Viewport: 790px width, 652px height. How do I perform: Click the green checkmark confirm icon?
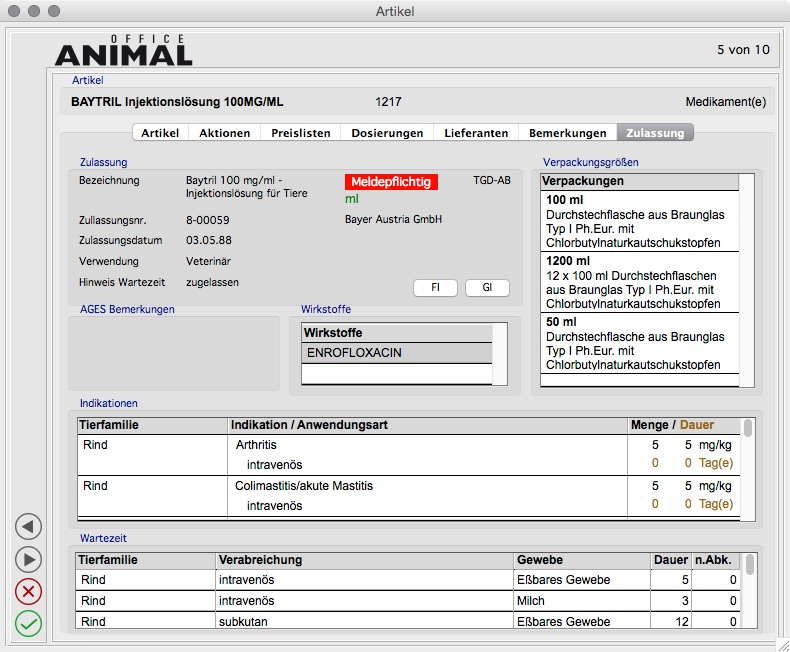pyautogui.click(x=29, y=624)
